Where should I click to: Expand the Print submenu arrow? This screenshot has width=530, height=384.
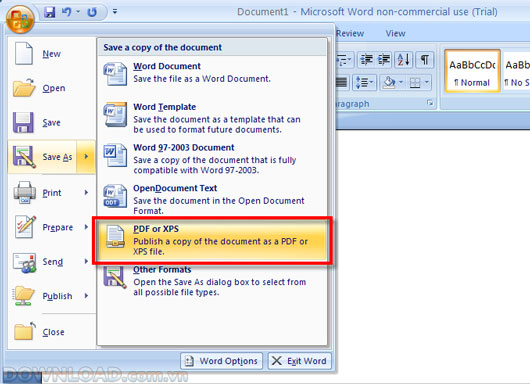click(x=86, y=193)
